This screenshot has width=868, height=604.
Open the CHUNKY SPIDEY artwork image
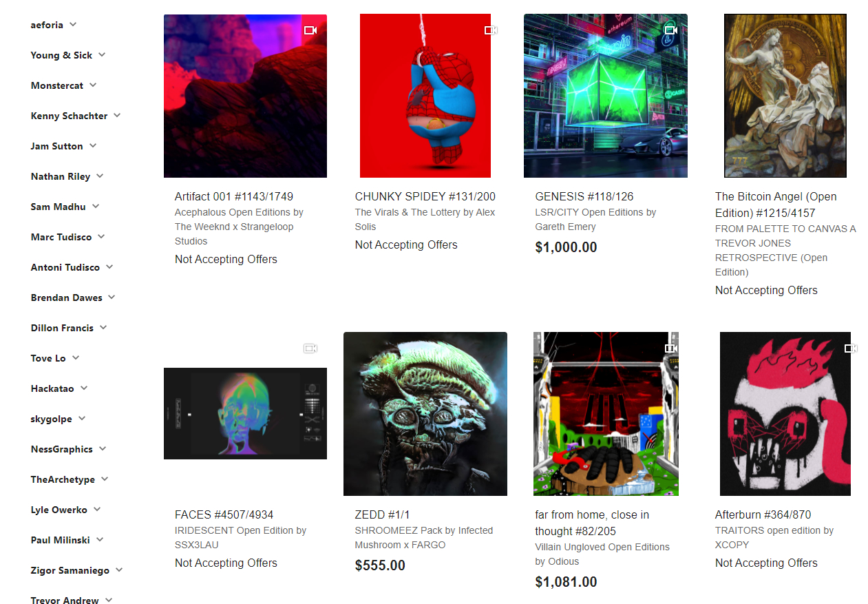pyautogui.click(x=425, y=96)
